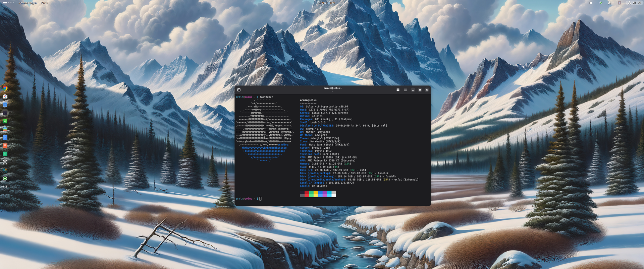The image size is (644, 269).
Task: Show all applications grid in dock
Action: point(5,187)
